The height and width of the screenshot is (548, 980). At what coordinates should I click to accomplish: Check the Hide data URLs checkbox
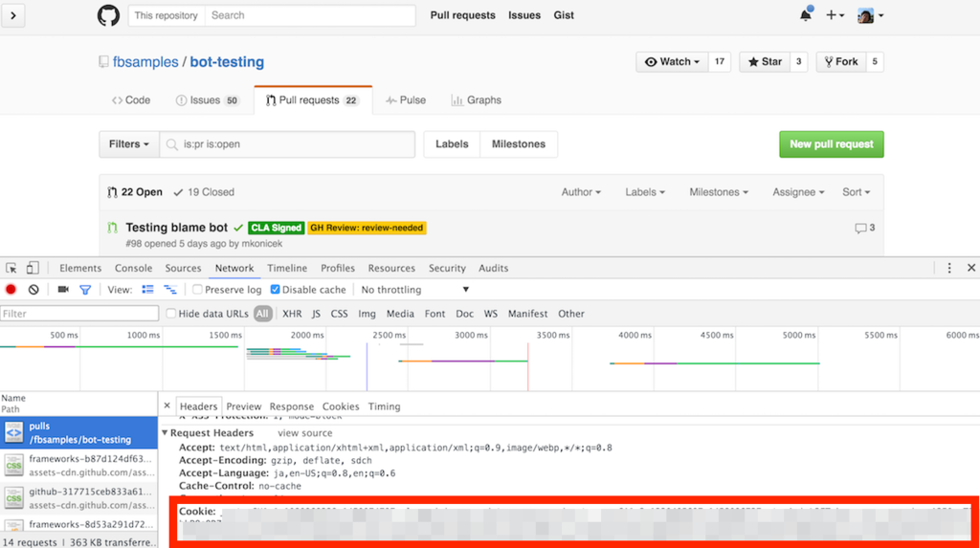170,314
